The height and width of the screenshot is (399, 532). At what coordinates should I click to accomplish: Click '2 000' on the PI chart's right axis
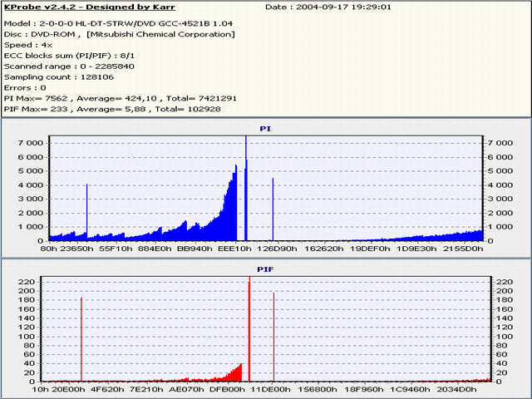click(x=500, y=213)
